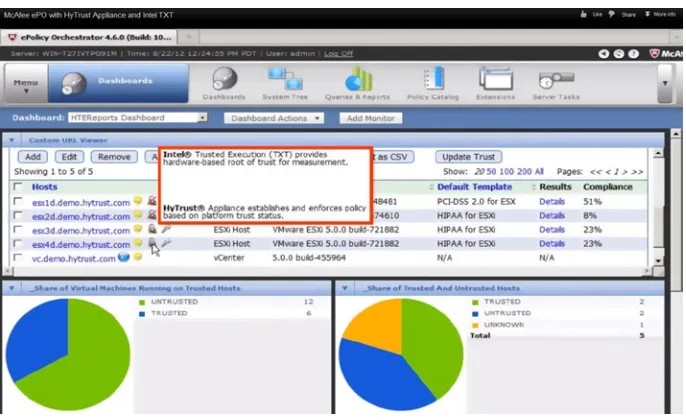Click the More info download arrow icon
Image resolution: width=686 pixels, height=420 pixels.
(x=647, y=14)
